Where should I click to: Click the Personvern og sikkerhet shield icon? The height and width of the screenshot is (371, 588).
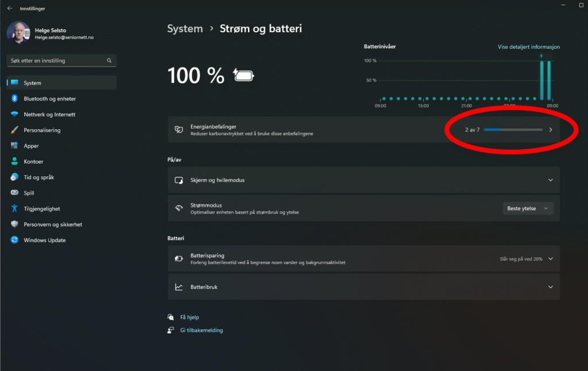tap(14, 225)
